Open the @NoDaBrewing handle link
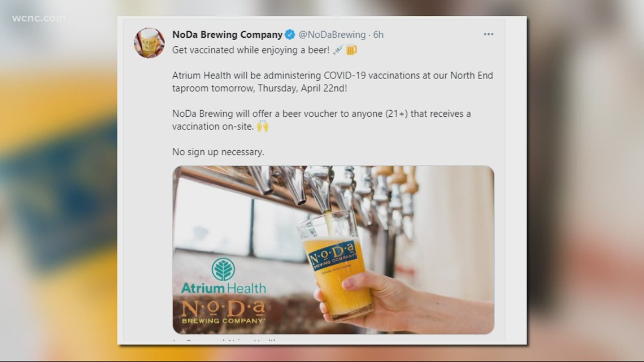 (x=332, y=34)
